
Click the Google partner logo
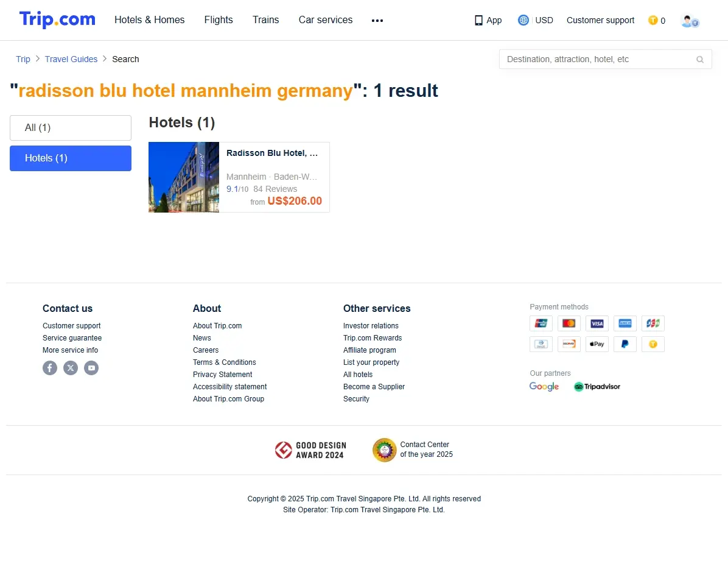tap(544, 387)
